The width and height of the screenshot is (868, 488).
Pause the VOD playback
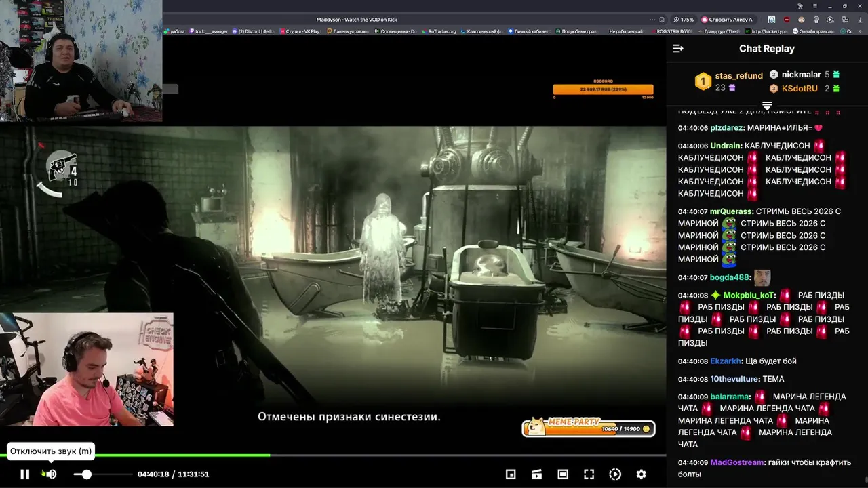pos(24,474)
